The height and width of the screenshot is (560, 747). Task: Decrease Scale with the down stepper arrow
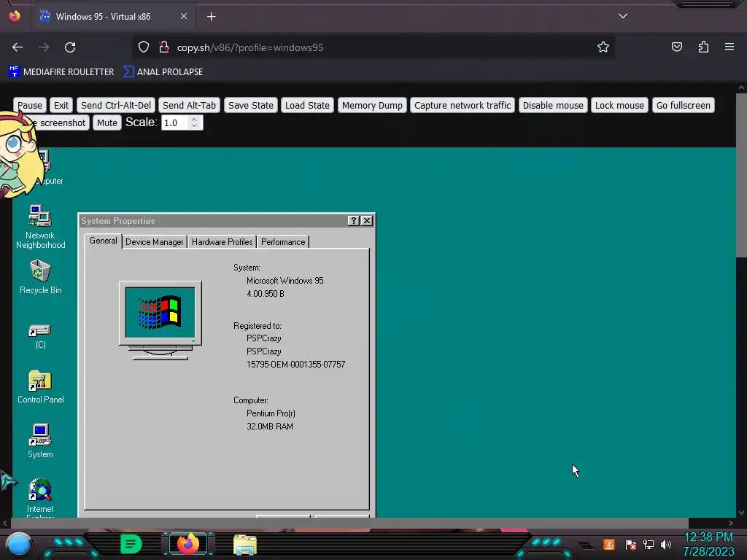click(x=194, y=126)
